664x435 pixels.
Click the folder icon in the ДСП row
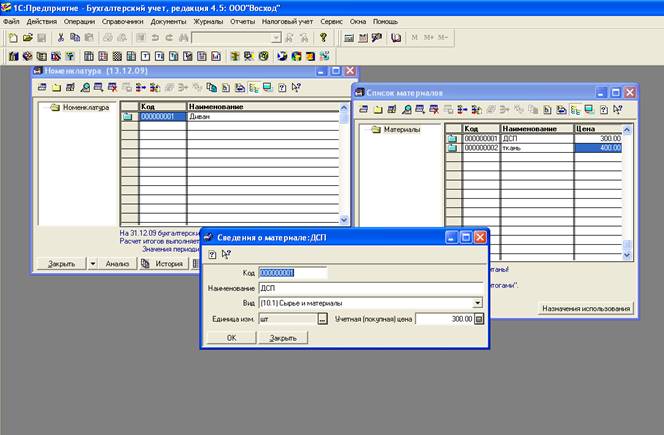click(452, 138)
